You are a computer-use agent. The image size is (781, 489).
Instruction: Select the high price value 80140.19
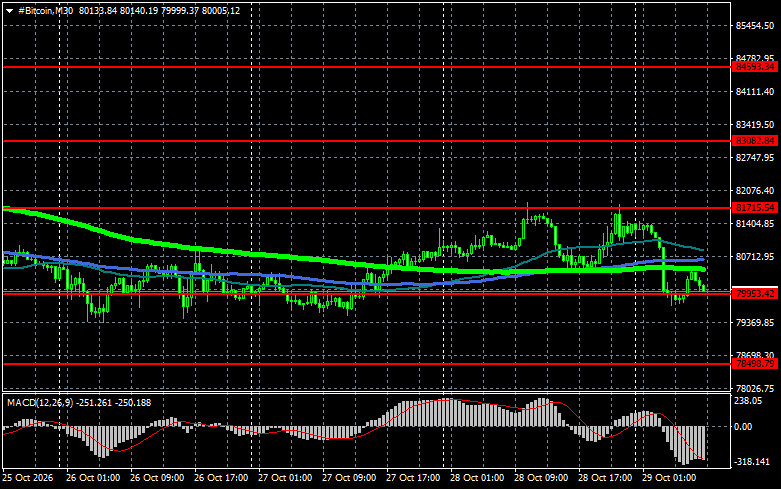click(x=138, y=10)
